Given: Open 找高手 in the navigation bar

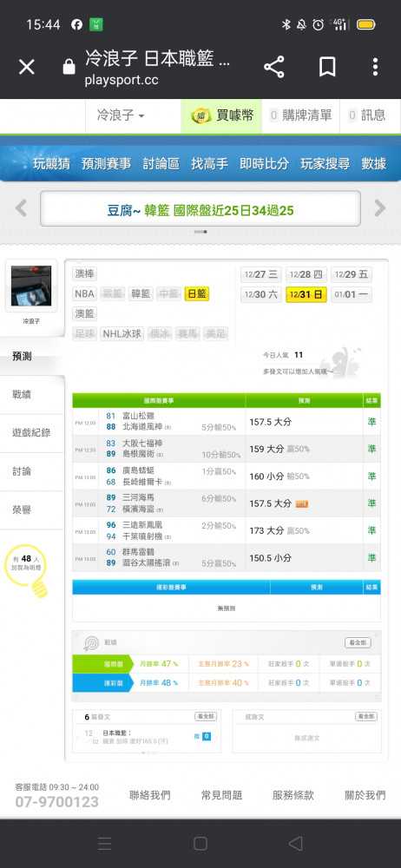Looking at the screenshot, I should 209,164.
